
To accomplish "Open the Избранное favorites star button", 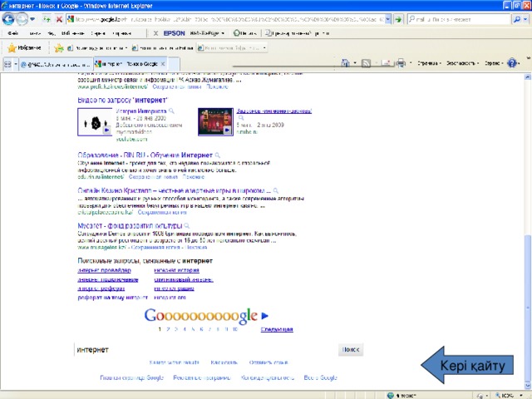I will pyautogui.click(x=24, y=48).
